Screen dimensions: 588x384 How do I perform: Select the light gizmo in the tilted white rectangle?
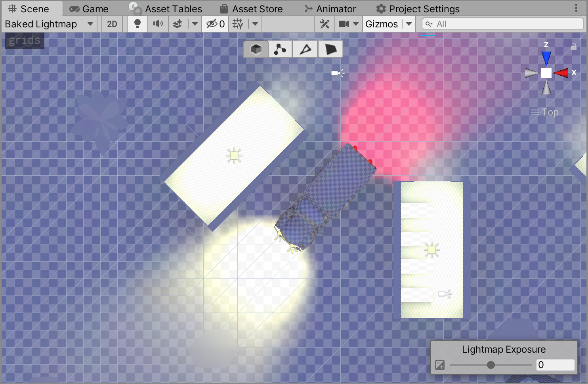coord(234,156)
